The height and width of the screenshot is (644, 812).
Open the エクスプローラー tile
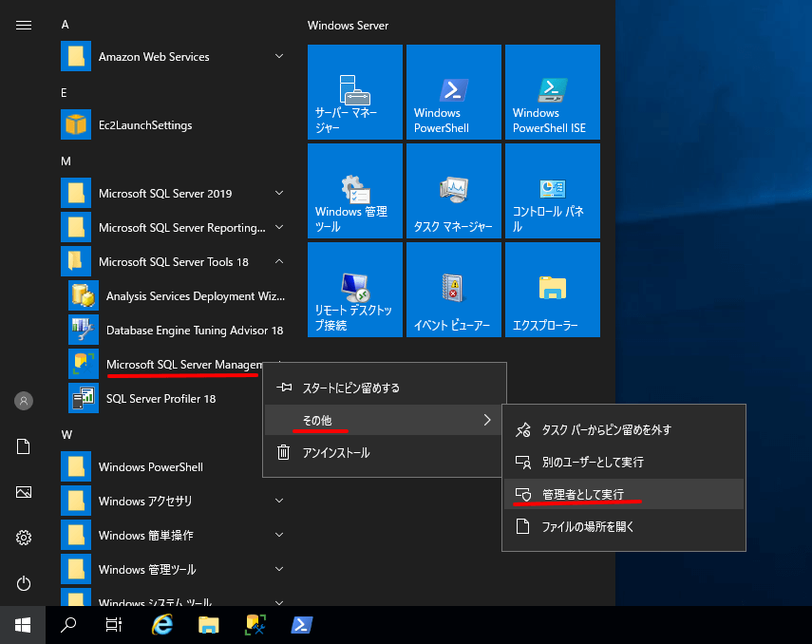(x=553, y=290)
